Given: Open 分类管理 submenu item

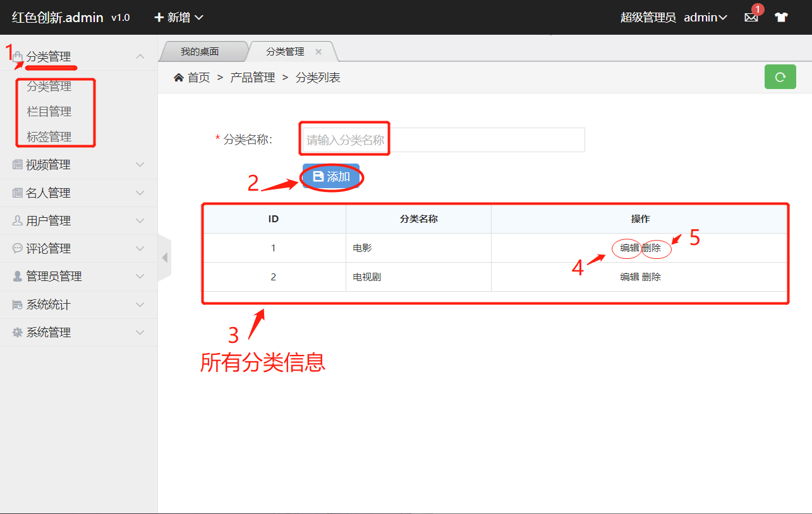Looking at the screenshot, I should pos(49,87).
